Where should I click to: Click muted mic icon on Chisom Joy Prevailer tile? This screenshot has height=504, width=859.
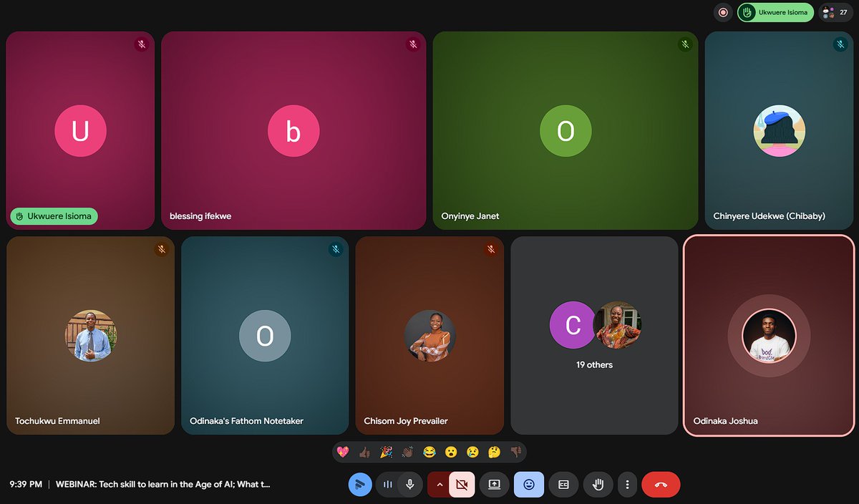click(x=491, y=249)
